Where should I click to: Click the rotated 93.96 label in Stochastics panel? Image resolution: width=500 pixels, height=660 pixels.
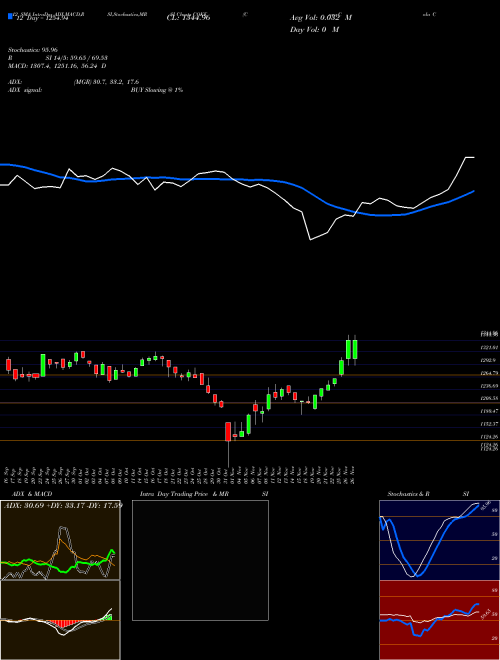(x=486, y=504)
